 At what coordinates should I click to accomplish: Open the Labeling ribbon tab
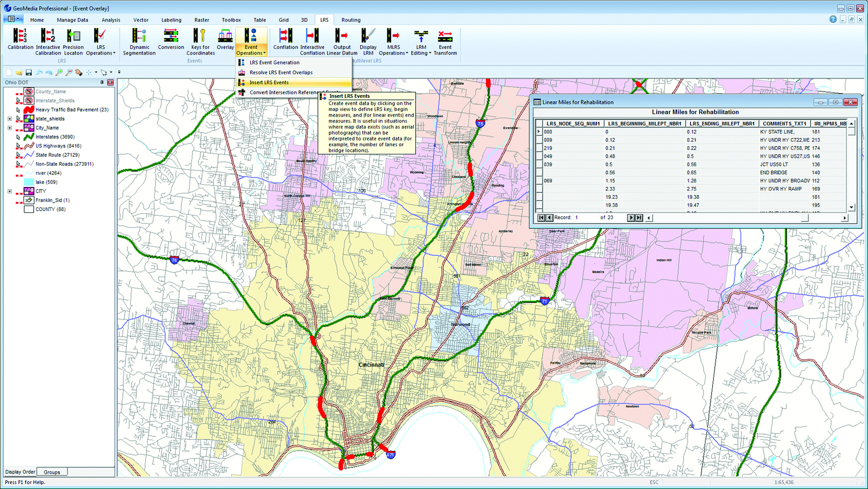[x=171, y=20]
